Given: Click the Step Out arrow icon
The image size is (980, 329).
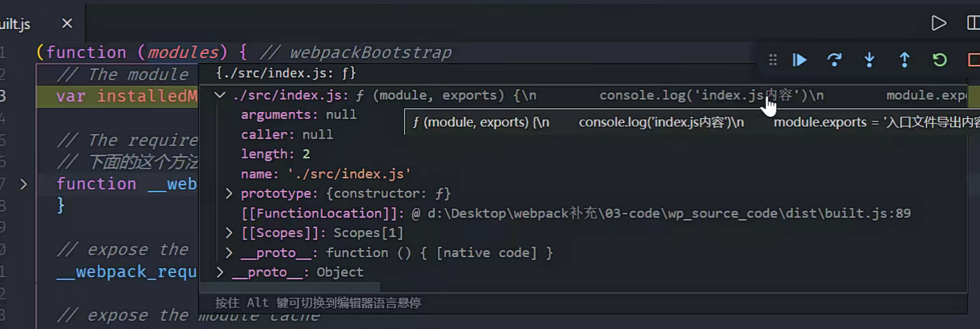Looking at the screenshot, I should pyautogui.click(x=904, y=60).
